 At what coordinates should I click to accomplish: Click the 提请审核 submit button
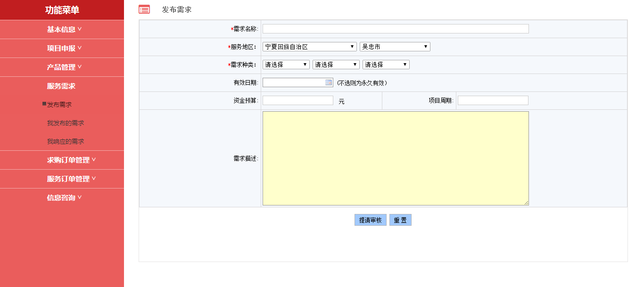(x=370, y=220)
